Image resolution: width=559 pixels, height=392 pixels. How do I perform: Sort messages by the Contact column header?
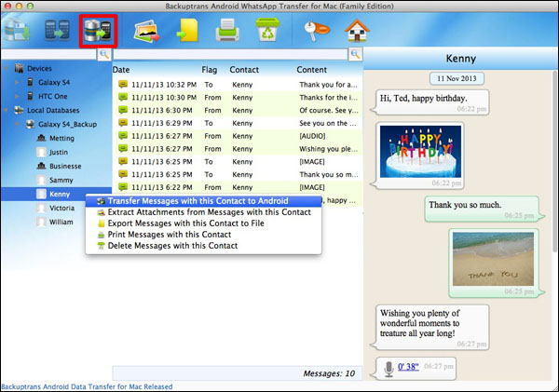coord(244,70)
